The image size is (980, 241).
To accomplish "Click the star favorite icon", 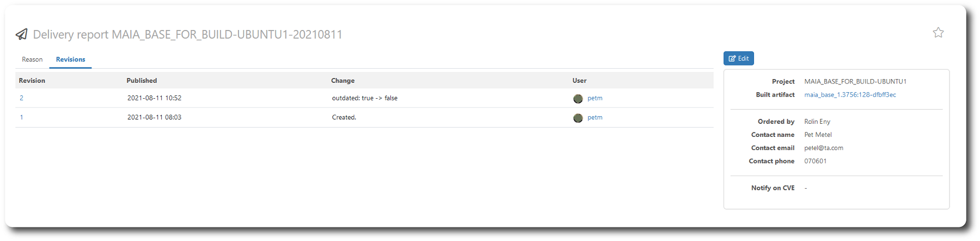I will click(x=938, y=33).
